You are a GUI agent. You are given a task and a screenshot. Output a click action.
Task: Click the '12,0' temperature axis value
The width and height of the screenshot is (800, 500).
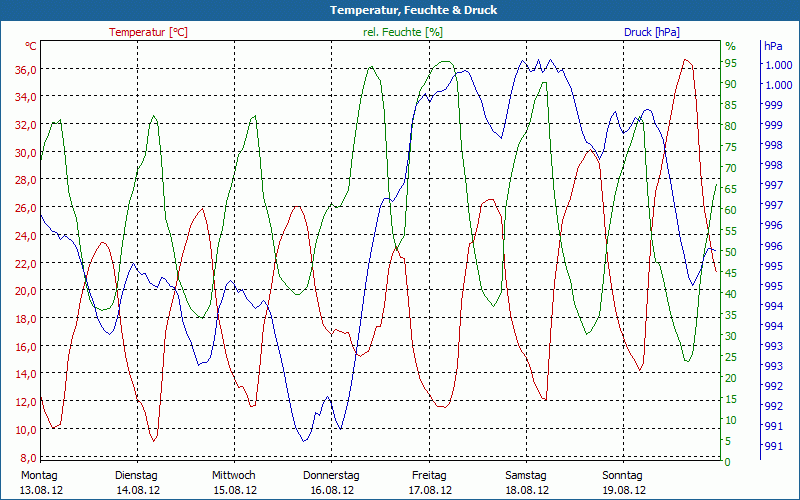click(x=26, y=402)
